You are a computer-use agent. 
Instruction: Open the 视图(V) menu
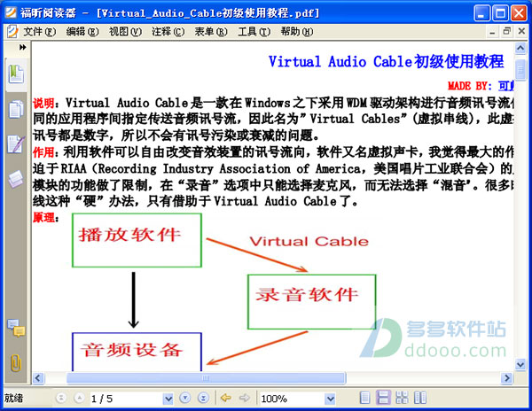coord(125,32)
